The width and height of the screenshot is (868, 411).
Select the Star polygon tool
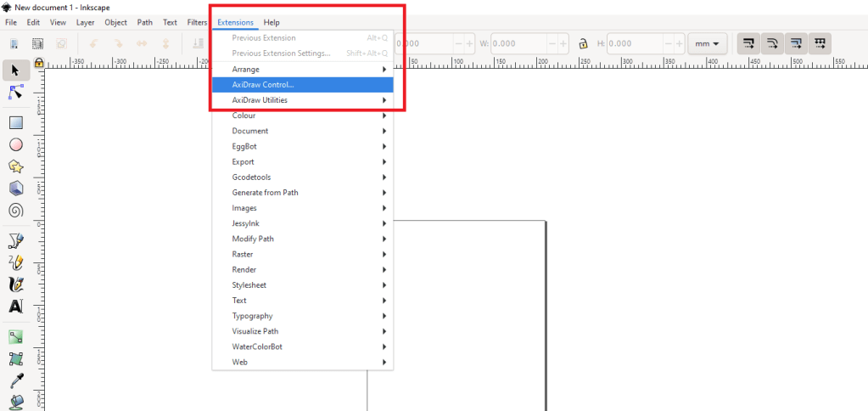(x=15, y=166)
